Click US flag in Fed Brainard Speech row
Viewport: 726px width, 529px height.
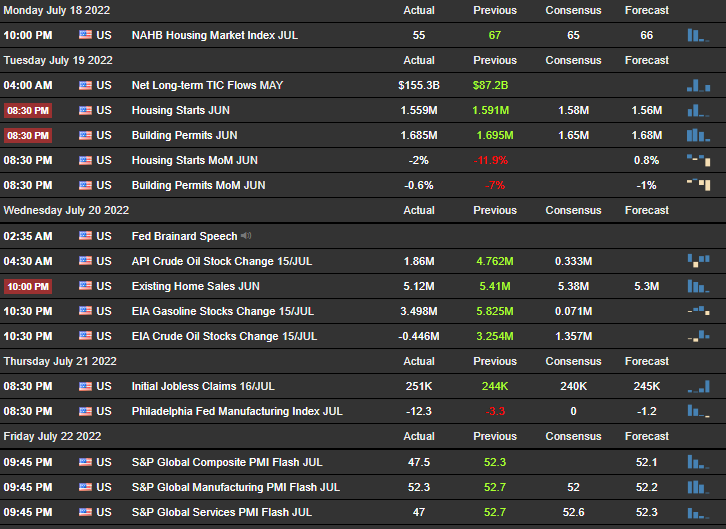pos(85,236)
